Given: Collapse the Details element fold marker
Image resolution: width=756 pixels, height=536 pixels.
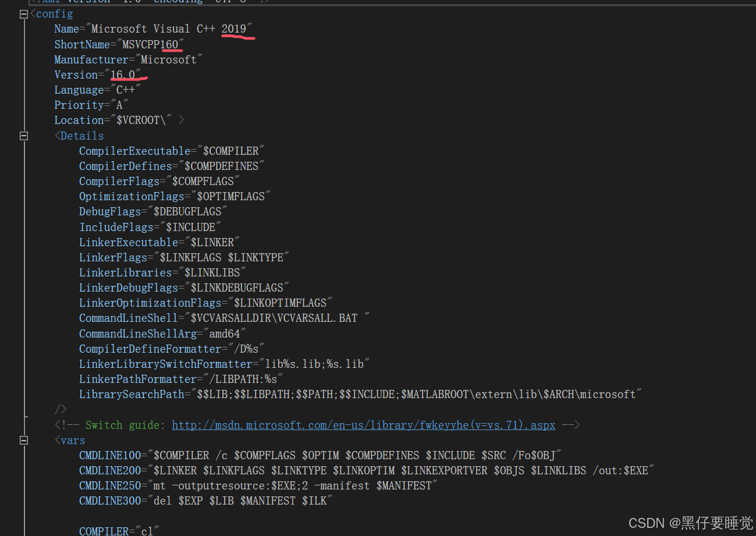Looking at the screenshot, I should coord(23,136).
